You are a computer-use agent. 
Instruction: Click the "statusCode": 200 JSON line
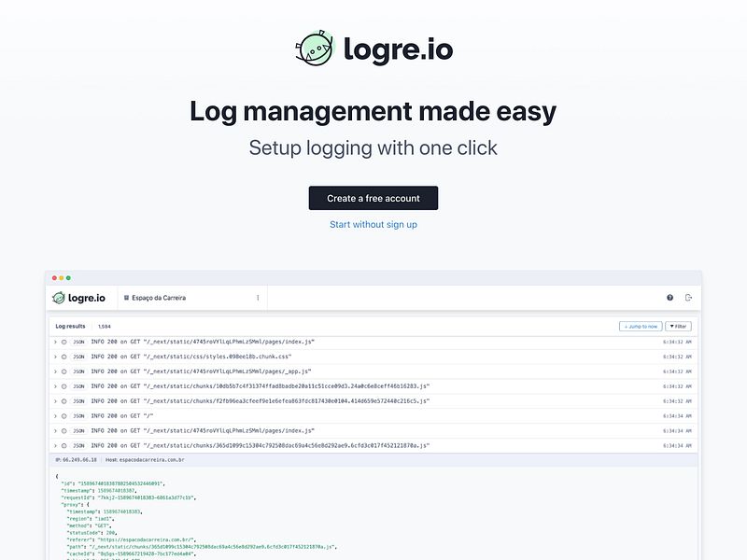[92, 533]
